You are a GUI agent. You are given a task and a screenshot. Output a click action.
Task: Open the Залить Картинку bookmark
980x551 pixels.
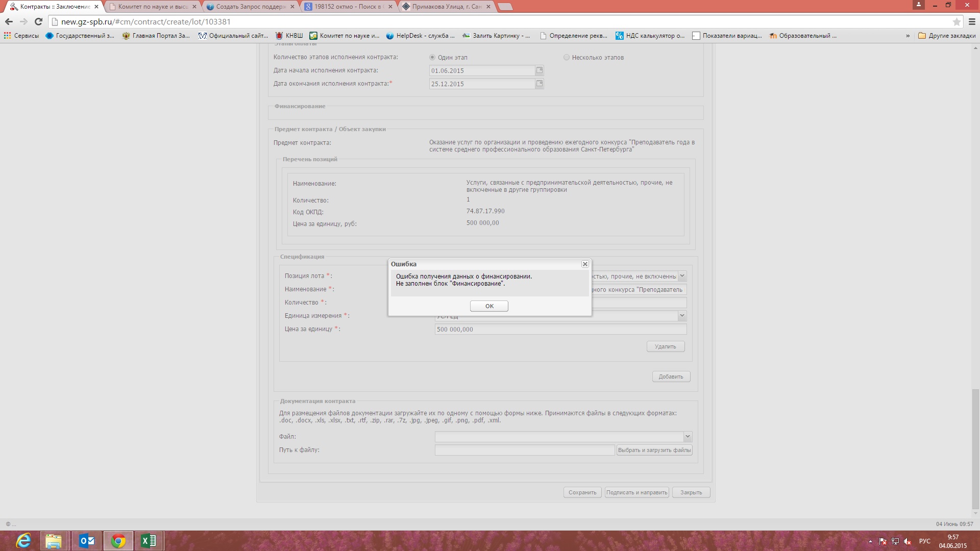click(496, 36)
